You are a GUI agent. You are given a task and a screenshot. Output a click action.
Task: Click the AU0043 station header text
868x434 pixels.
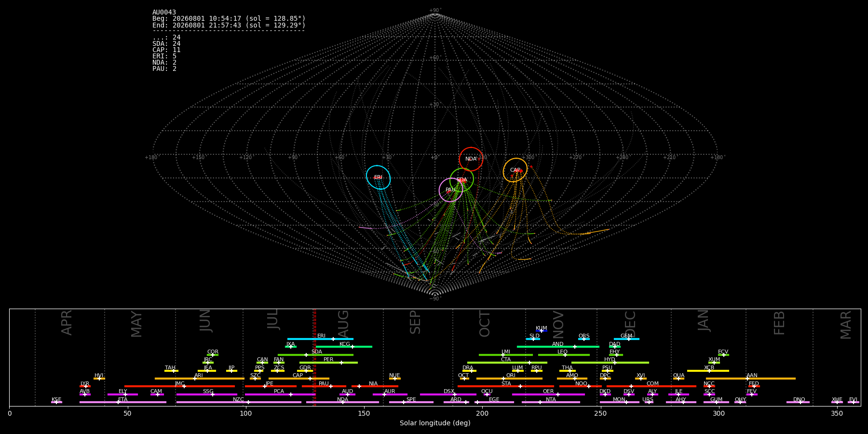coord(164,13)
